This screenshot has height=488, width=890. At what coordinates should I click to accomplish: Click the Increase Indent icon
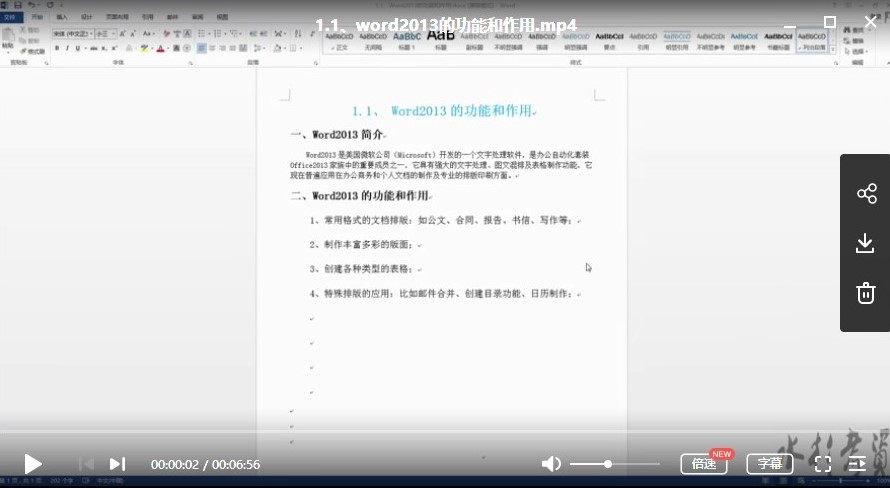[x=263, y=33]
